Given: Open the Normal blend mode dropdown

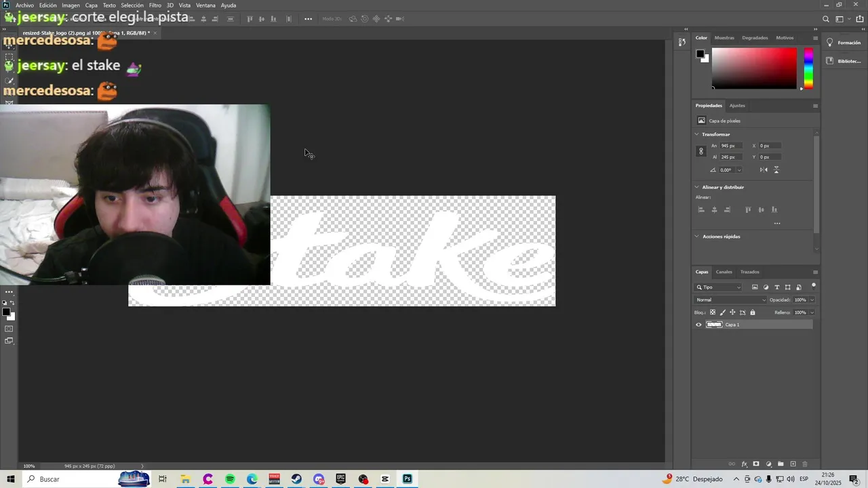Looking at the screenshot, I should pos(730,300).
